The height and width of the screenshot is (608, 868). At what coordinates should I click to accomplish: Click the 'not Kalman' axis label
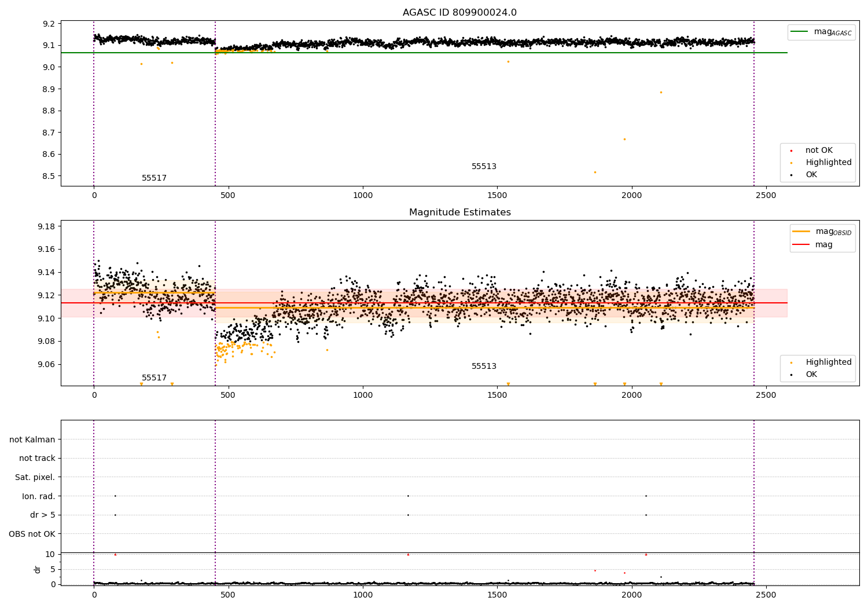pyautogui.click(x=32, y=440)
